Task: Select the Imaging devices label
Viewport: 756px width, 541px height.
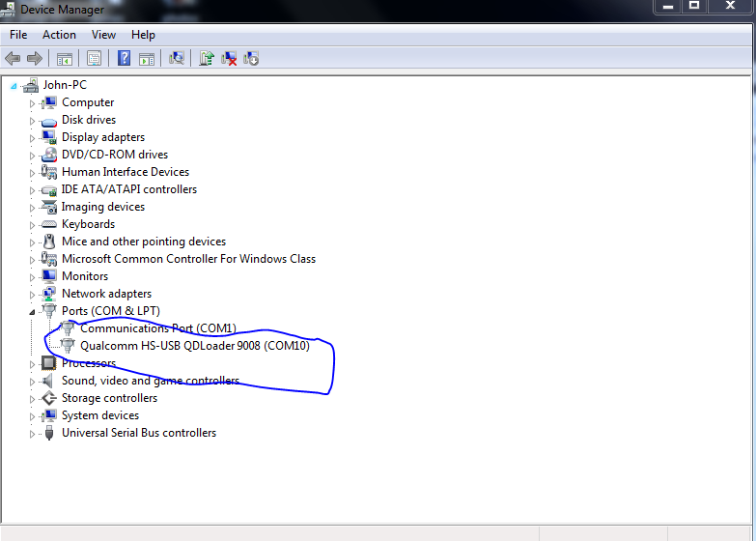Action: (103, 207)
